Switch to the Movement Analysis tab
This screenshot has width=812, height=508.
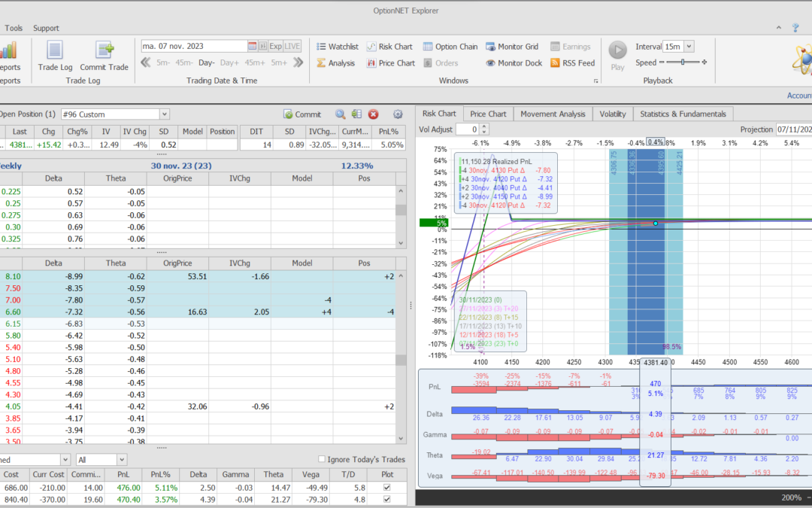tap(553, 114)
